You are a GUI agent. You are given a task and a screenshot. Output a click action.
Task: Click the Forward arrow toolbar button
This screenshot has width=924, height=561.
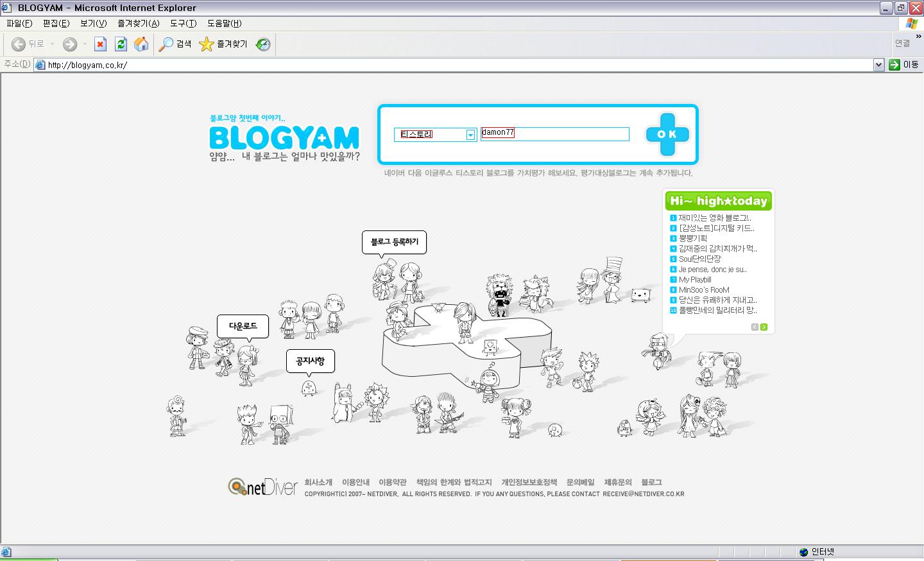(x=69, y=44)
